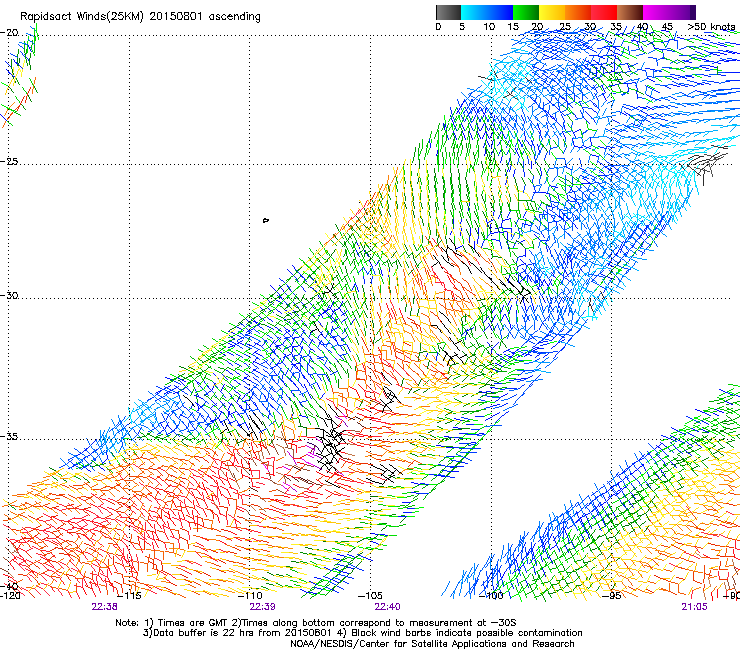Click the red 30-35 knots legend segment
This screenshot has height=650, width=740.
point(604,12)
